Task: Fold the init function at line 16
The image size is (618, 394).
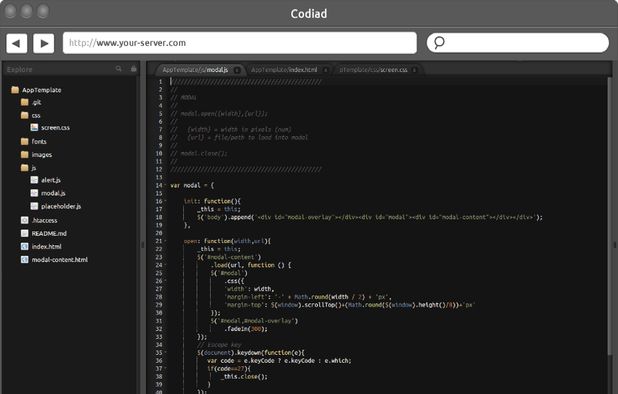Action: coord(166,201)
